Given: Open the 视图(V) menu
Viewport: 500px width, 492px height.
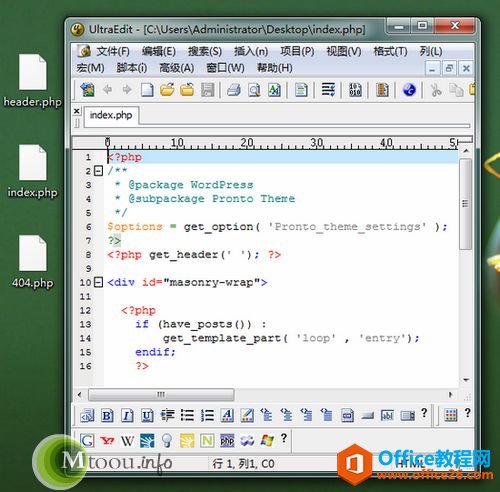Looking at the screenshot, I should coord(344,52).
